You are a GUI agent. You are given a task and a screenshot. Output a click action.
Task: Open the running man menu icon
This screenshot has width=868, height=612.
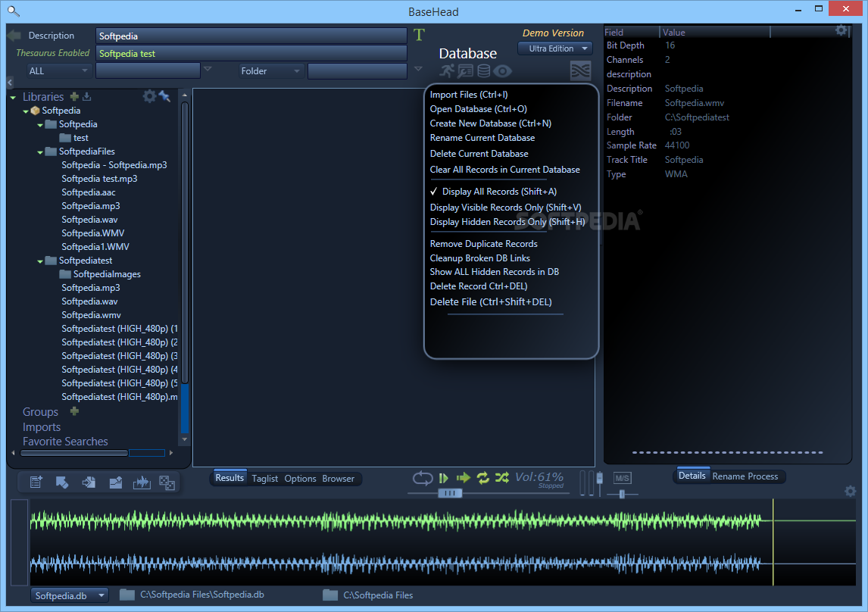point(448,71)
